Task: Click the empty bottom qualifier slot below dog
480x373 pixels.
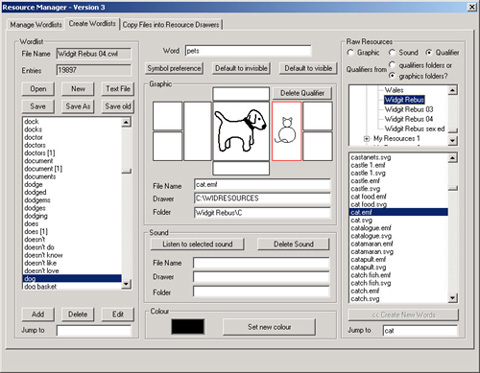Action: (x=241, y=168)
